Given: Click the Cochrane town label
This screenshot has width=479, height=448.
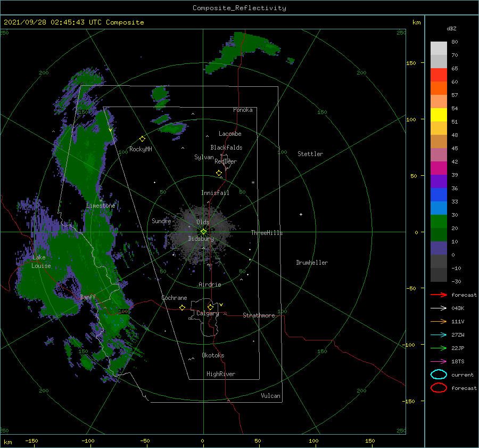Looking at the screenshot, I should pos(174,298).
